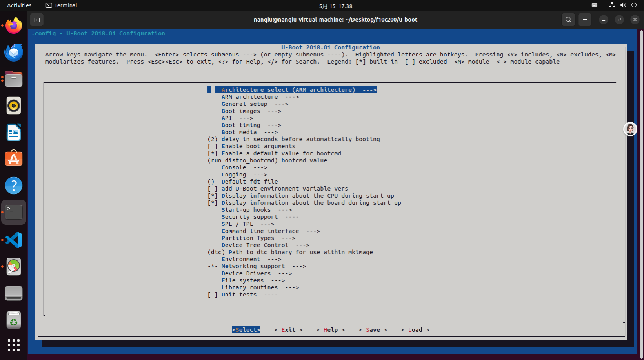Open the clock and calendar panel
644x360 pixels.
point(336,6)
